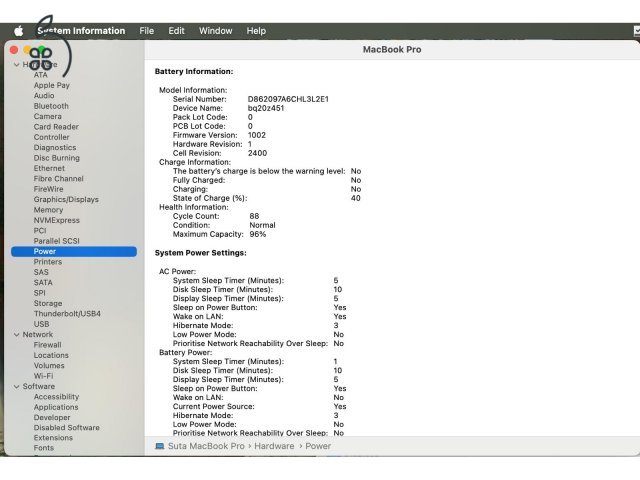Collapse the Network section chevron

pyautogui.click(x=16, y=335)
